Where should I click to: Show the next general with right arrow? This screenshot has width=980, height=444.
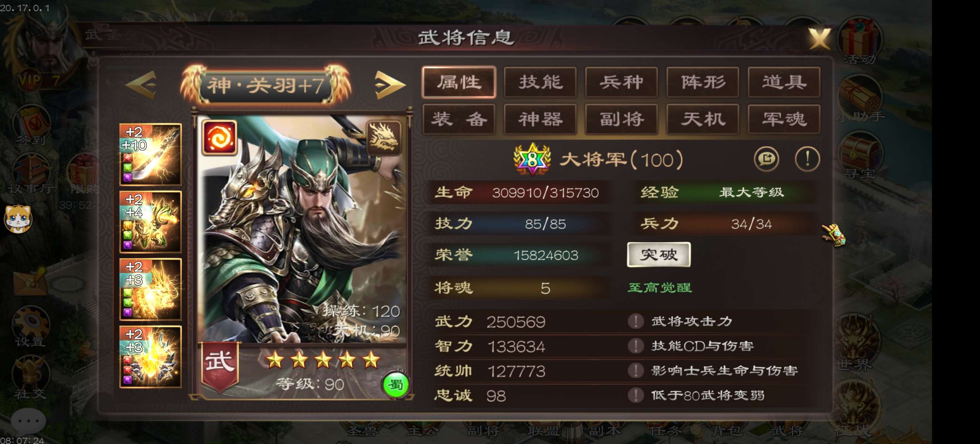tap(389, 84)
